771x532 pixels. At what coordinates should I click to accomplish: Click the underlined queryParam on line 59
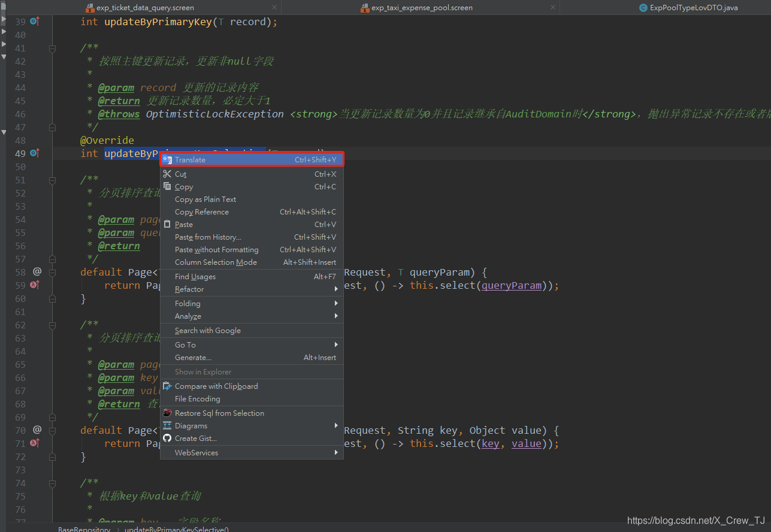coord(512,285)
